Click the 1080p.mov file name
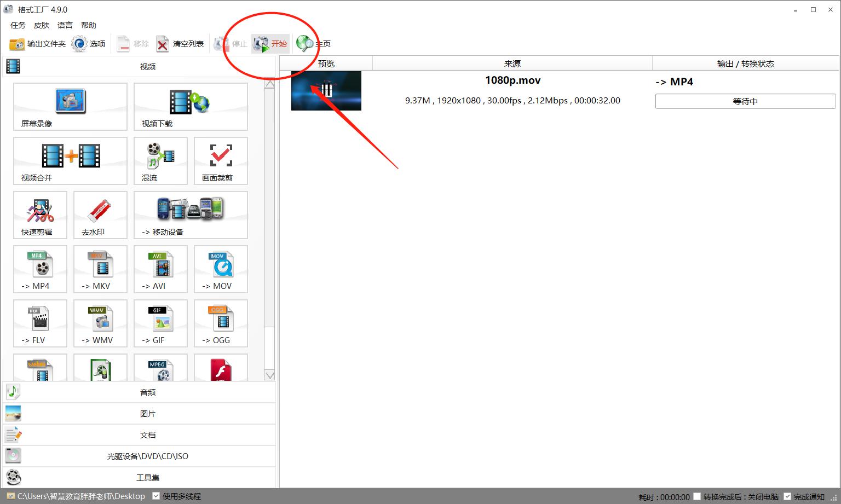This screenshot has width=841, height=504. 512,80
